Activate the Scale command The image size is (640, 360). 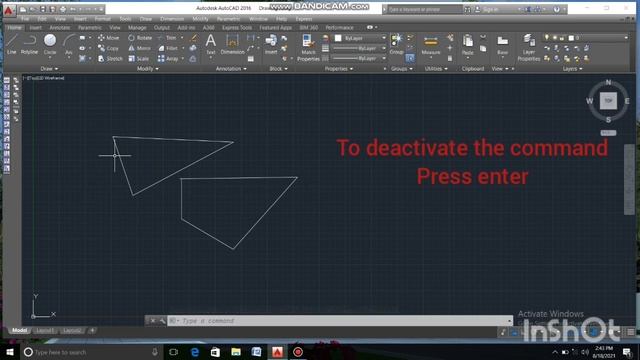[138, 59]
